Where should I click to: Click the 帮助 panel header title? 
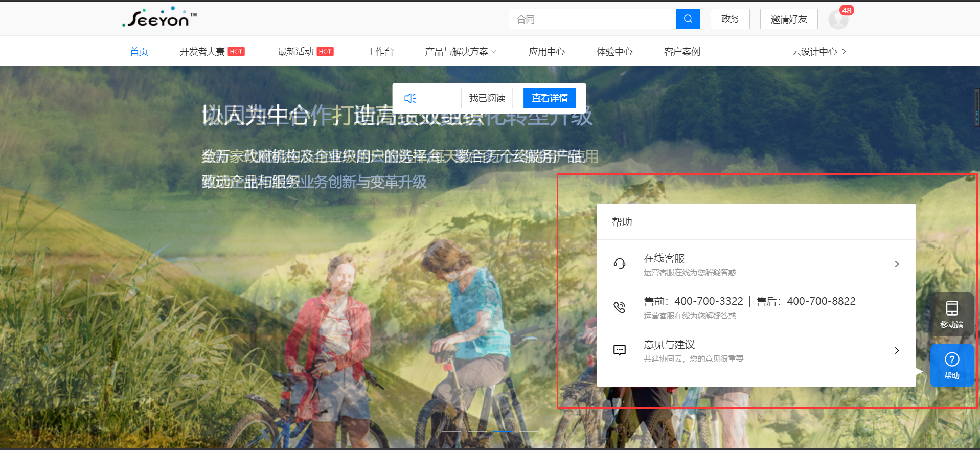click(622, 222)
